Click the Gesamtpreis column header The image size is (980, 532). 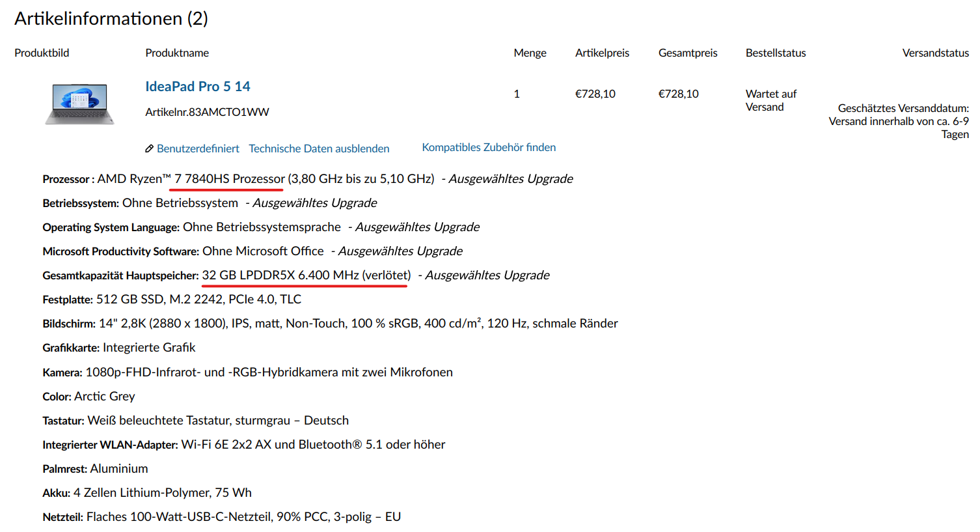point(688,53)
